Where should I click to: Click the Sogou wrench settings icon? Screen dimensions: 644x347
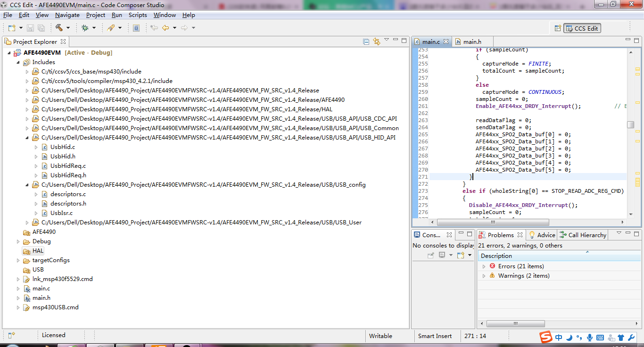(x=632, y=338)
